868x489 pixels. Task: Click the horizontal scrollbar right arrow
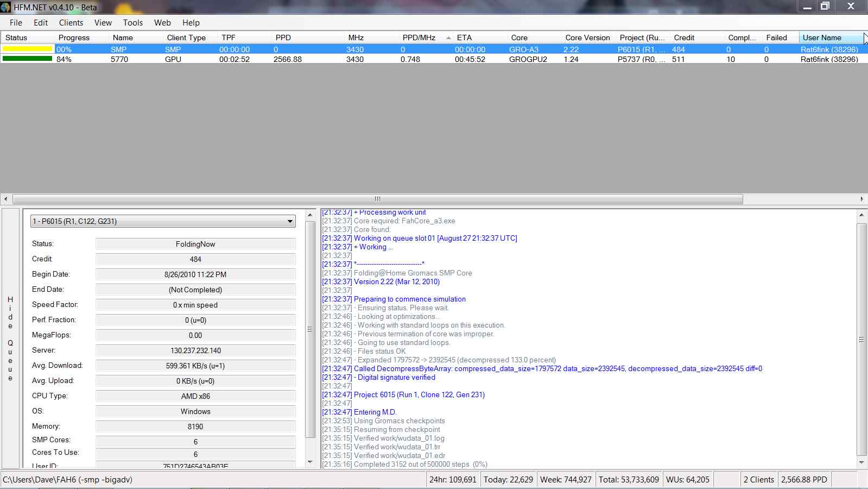tap(862, 199)
